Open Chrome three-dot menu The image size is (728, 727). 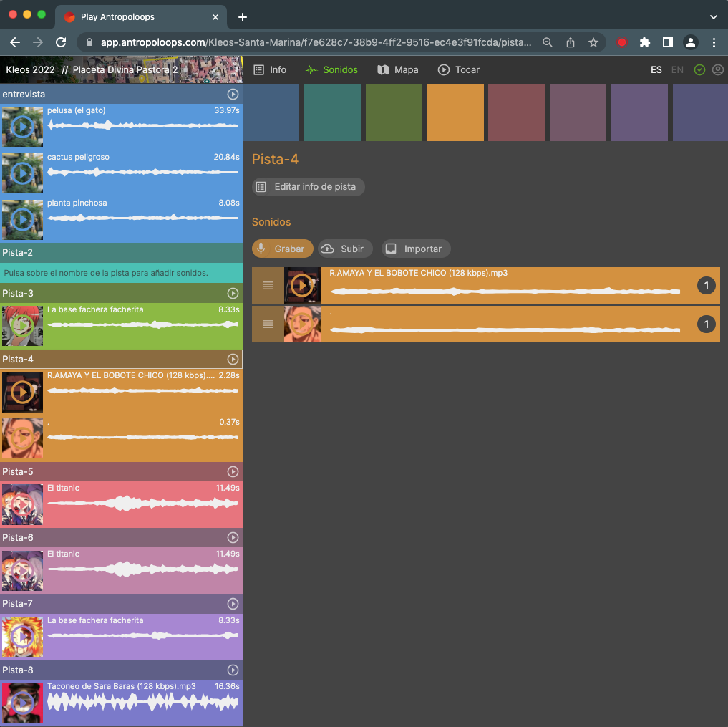click(714, 42)
